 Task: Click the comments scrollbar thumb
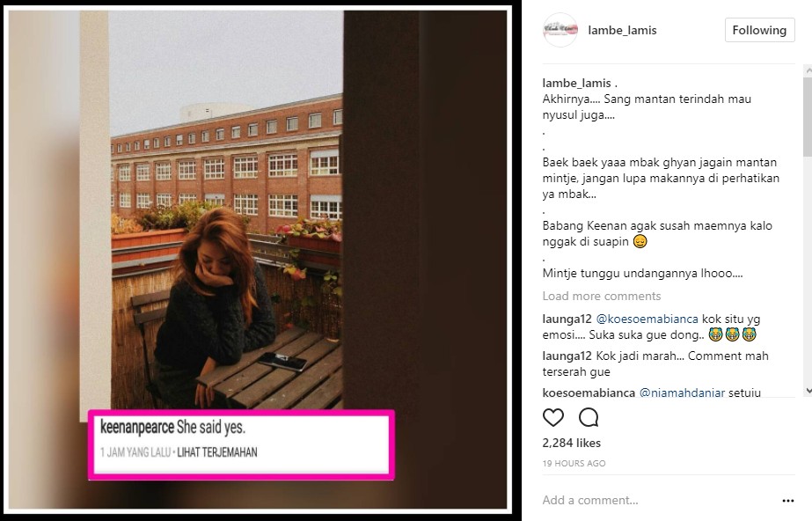[x=808, y=116]
